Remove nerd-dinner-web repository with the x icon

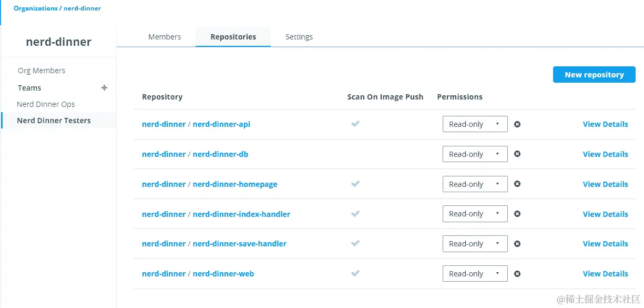[517, 274]
